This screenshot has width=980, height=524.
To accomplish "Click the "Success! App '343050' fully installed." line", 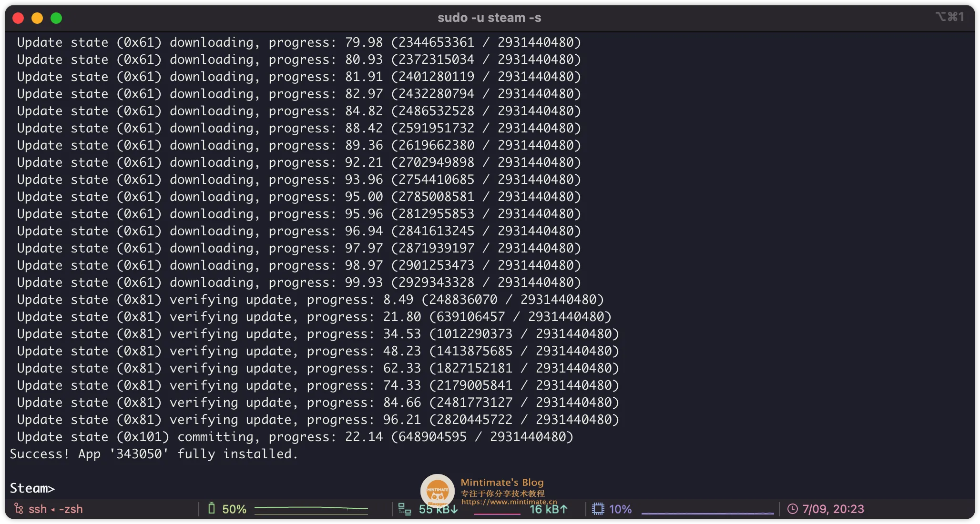I will [153, 454].
